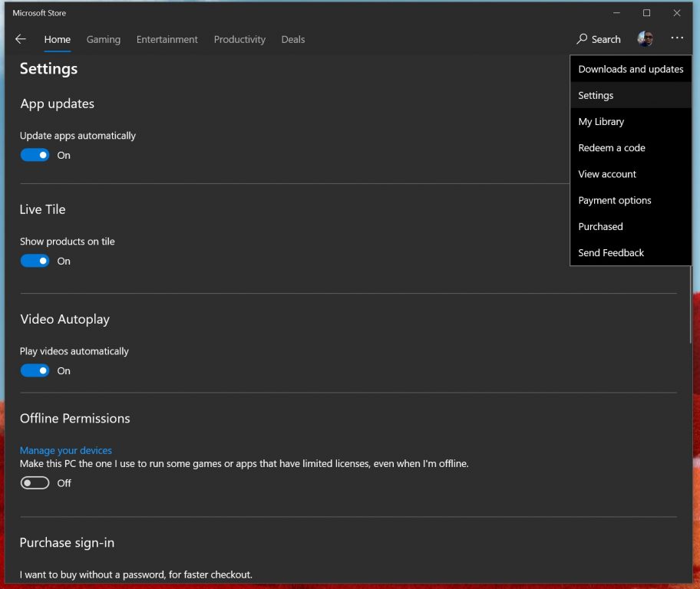
Task: Disable Show products on tile toggle
Action: click(x=35, y=261)
